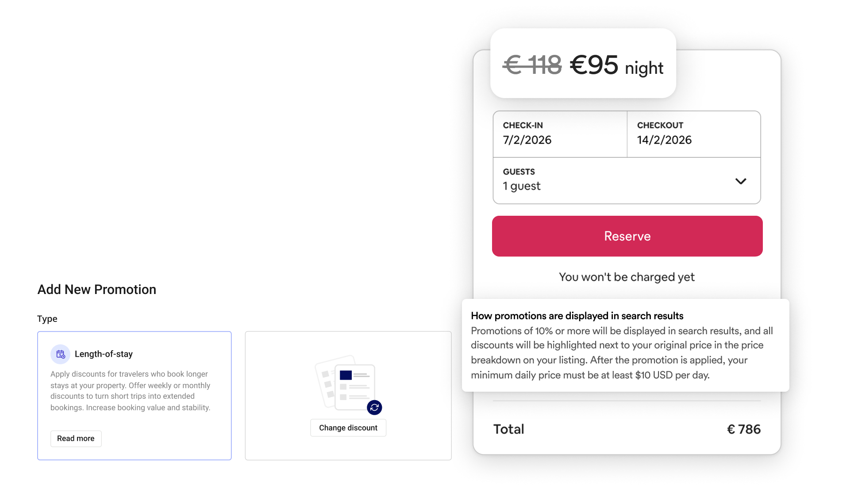Expand the guests chevron arrow
This screenshot has height=504, width=854.
point(741,181)
